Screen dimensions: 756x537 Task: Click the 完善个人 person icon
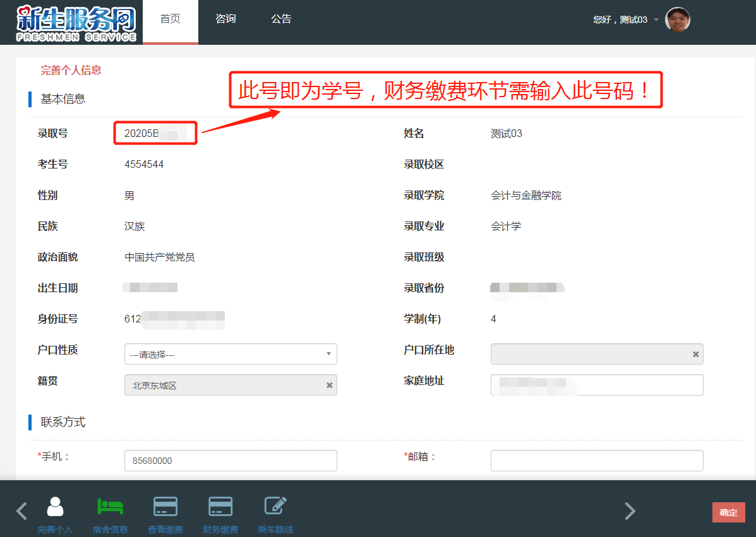tap(55, 507)
